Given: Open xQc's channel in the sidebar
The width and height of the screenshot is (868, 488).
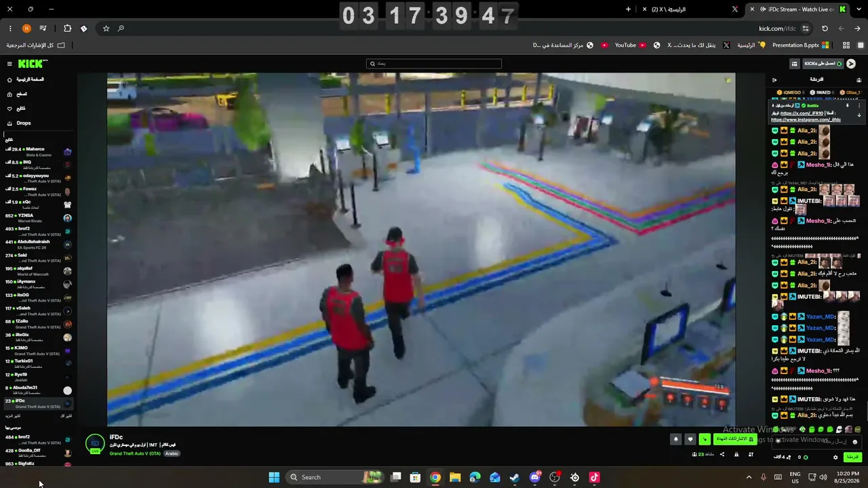Looking at the screenshot, I should click(x=38, y=205).
